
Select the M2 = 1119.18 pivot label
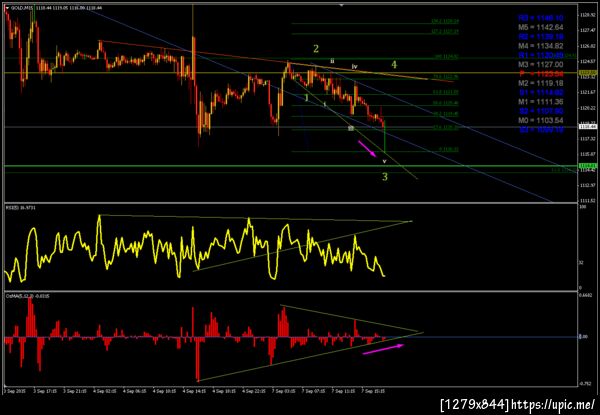pyautogui.click(x=541, y=83)
